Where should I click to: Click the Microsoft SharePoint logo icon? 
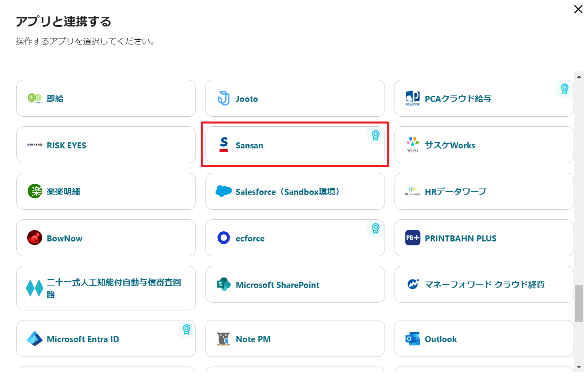point(224,284)
